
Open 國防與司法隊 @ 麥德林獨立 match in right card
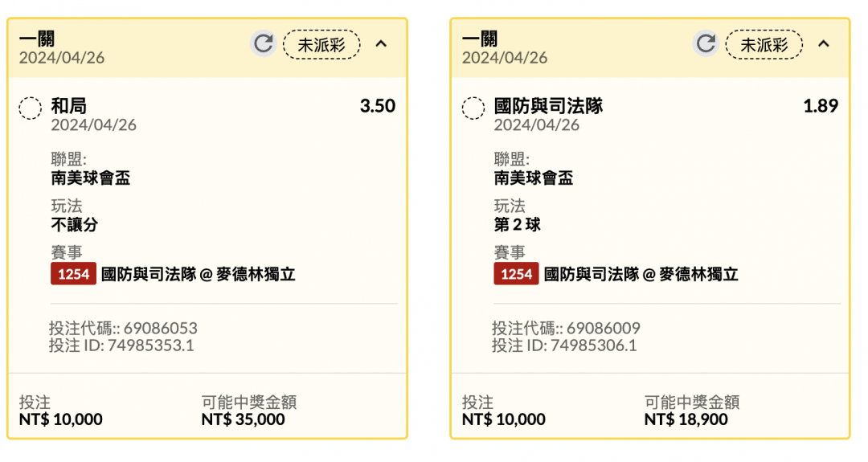click(x=641, y=275)
